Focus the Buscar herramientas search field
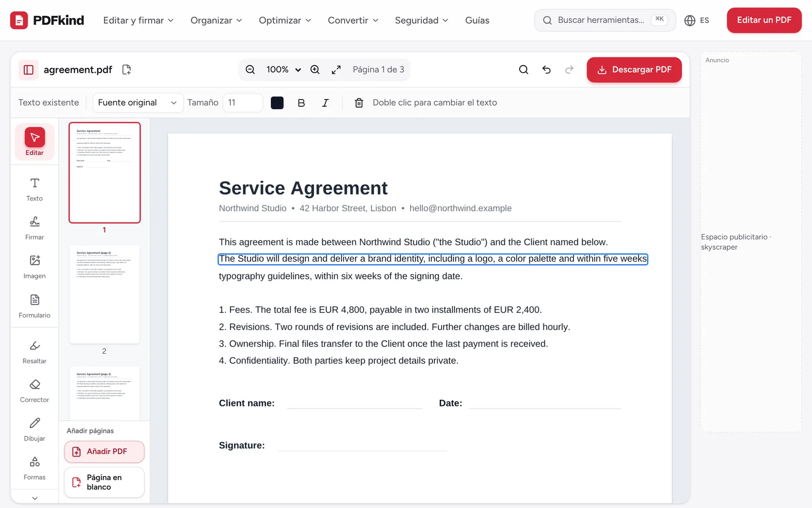 (x=604, y=20)
